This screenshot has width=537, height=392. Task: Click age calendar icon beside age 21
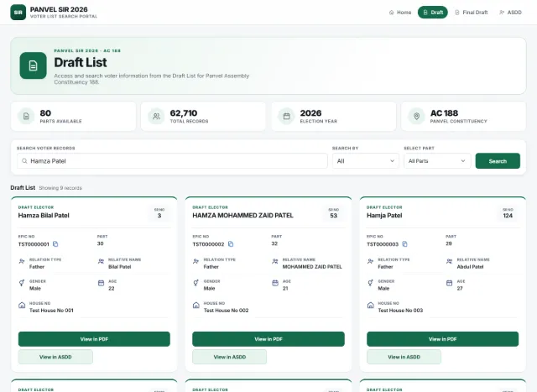point(275,283)
